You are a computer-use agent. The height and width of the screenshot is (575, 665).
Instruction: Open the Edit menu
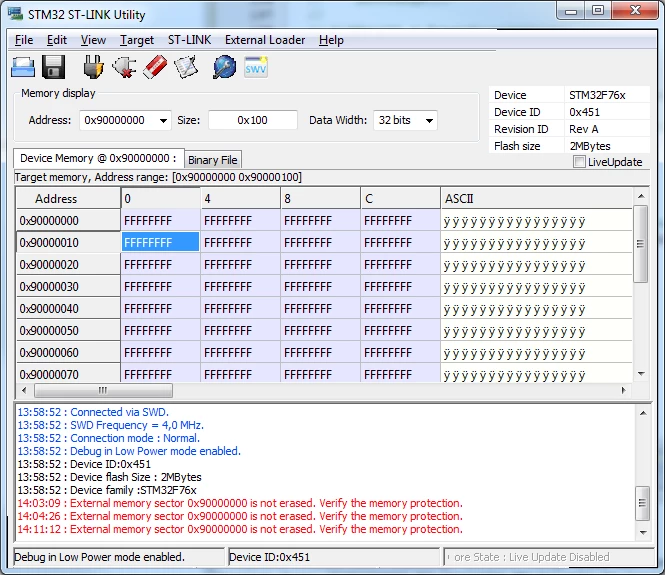(56, 40)
